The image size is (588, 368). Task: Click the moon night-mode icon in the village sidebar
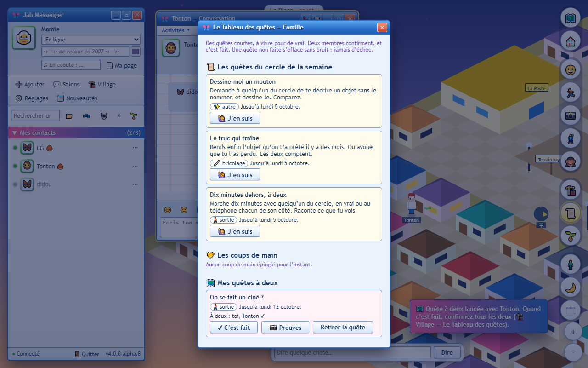click(x=570, y=287)
